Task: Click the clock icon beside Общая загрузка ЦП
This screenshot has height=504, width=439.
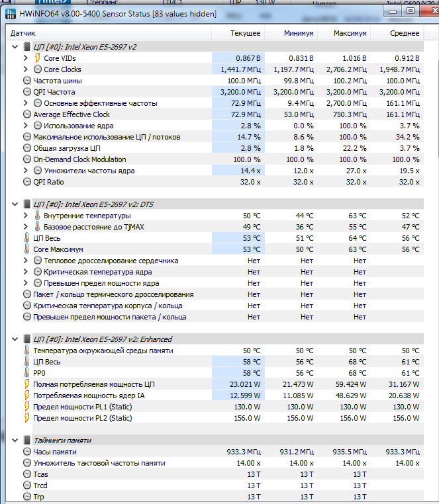Action: click(27, 148)
